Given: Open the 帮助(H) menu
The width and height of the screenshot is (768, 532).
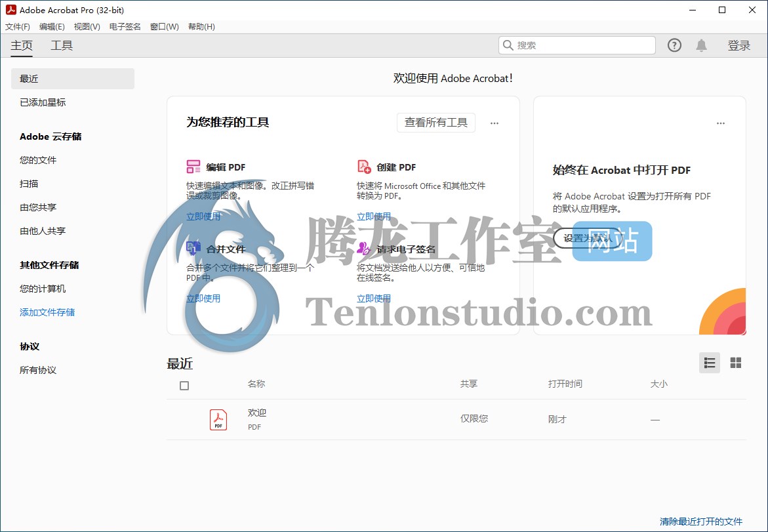Looking at the screenshot, I should point(202,26).
